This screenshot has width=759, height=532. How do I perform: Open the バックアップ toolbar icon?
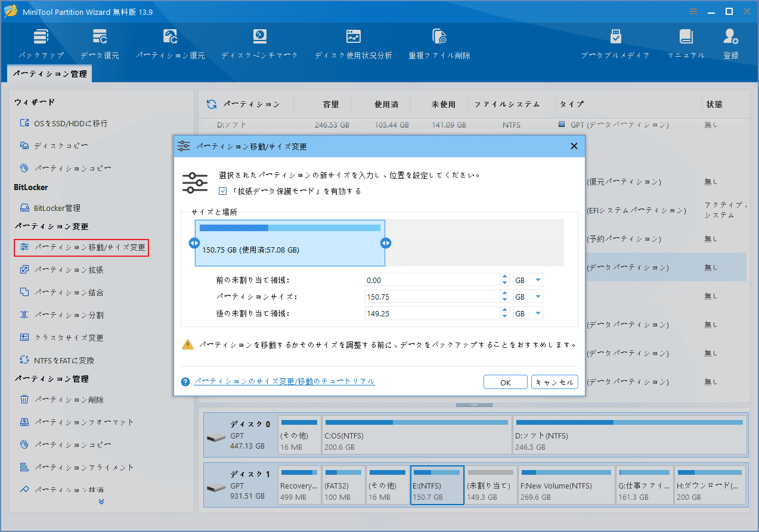point(41,44)
